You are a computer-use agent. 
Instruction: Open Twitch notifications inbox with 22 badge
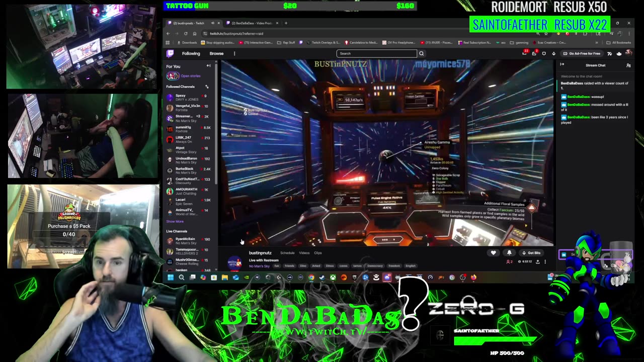tap(526, 53)
